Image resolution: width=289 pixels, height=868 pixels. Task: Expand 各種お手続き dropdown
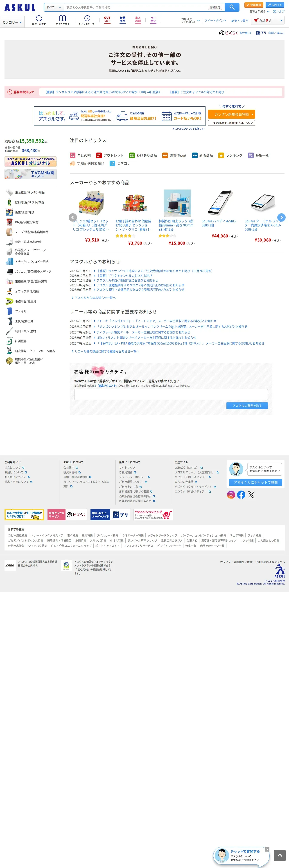[259, 11]
